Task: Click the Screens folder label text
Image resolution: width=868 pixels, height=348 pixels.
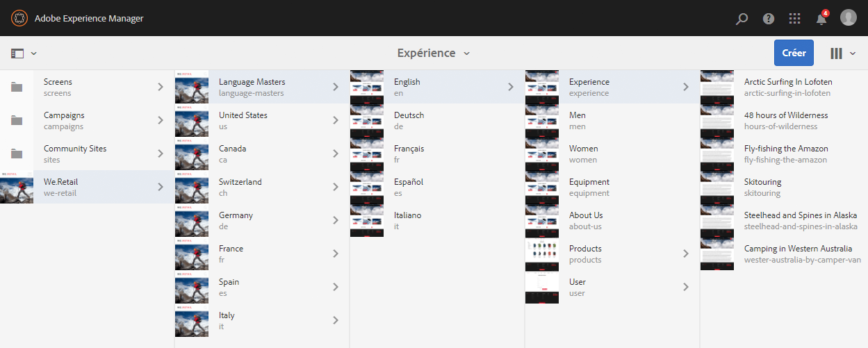Action: [x=58, y=82]
